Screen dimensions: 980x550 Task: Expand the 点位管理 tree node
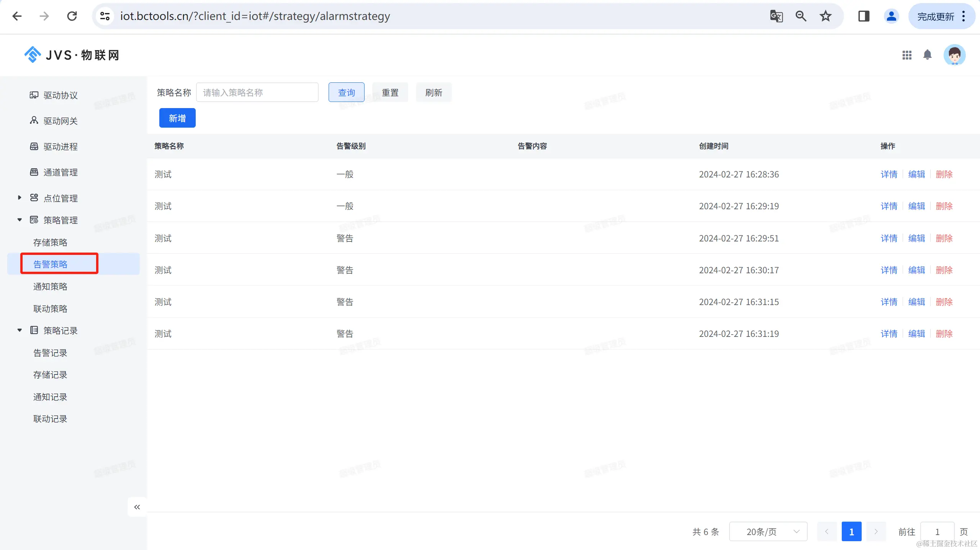(20, 198)
